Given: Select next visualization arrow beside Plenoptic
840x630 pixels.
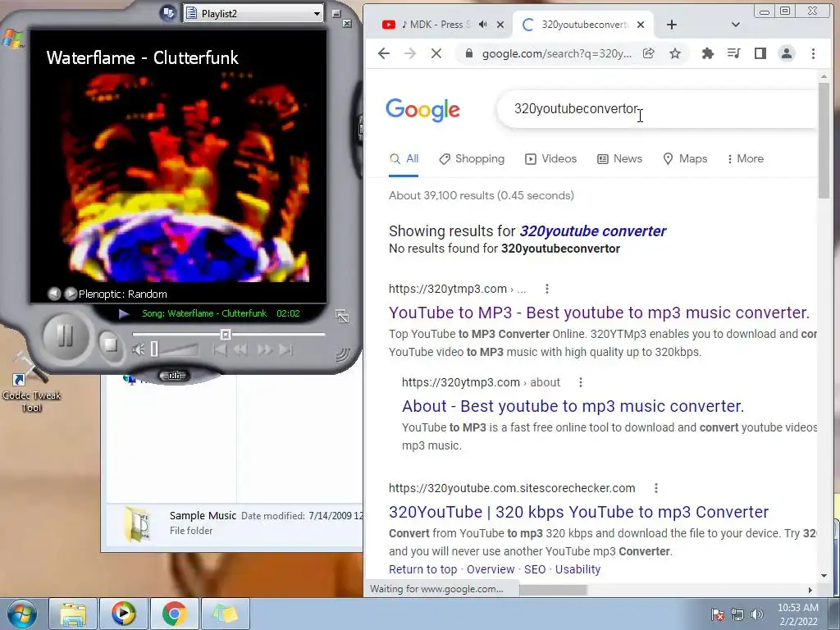Looking at the screenshot, I should 71,294.
